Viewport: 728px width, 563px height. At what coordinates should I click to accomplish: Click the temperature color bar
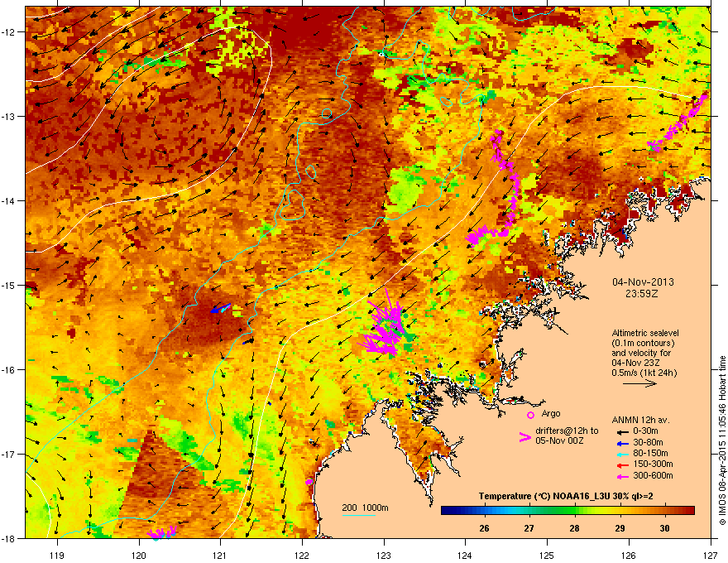(x=568, y=511)
